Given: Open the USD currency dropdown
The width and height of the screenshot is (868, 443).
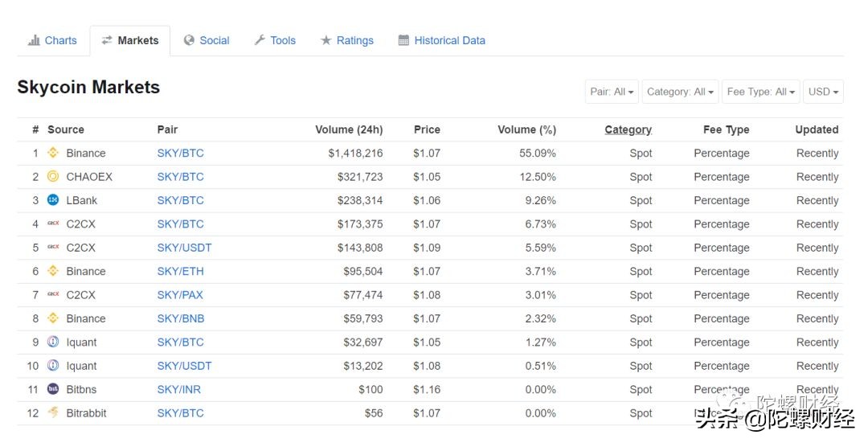Looking at the screenshot, I should [x=823, y=92].
